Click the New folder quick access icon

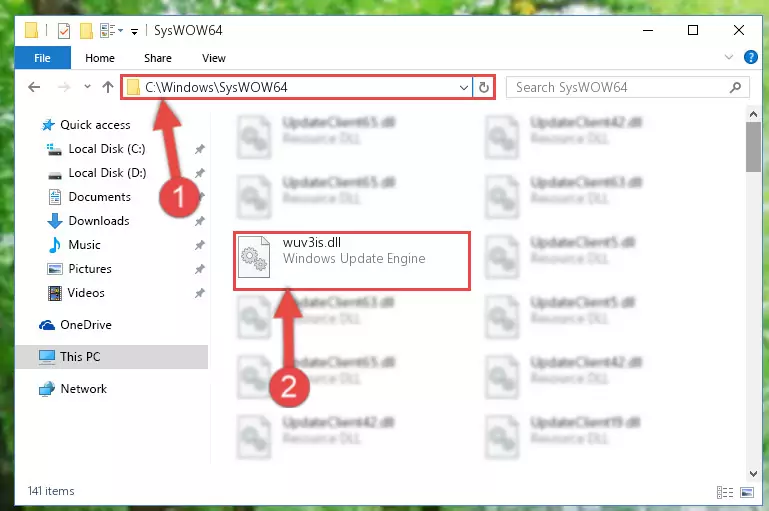(x=86, y=31)
